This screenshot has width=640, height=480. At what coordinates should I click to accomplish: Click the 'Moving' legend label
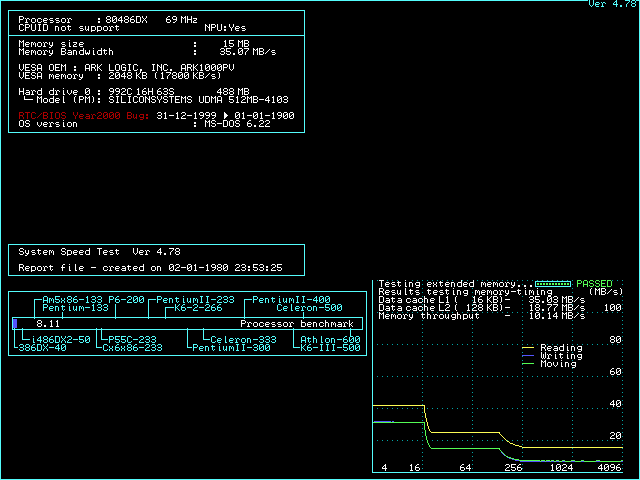click(x=558, y=364)
